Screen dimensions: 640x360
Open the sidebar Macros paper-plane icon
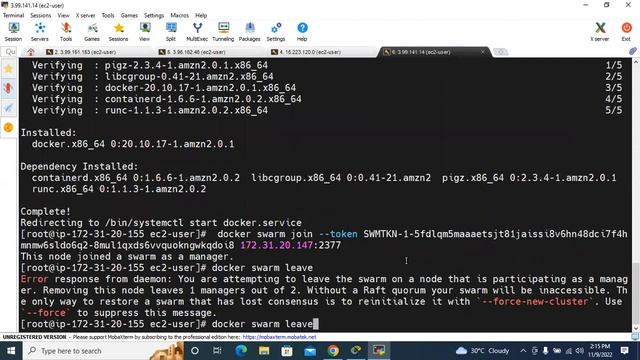pos(8,108)
